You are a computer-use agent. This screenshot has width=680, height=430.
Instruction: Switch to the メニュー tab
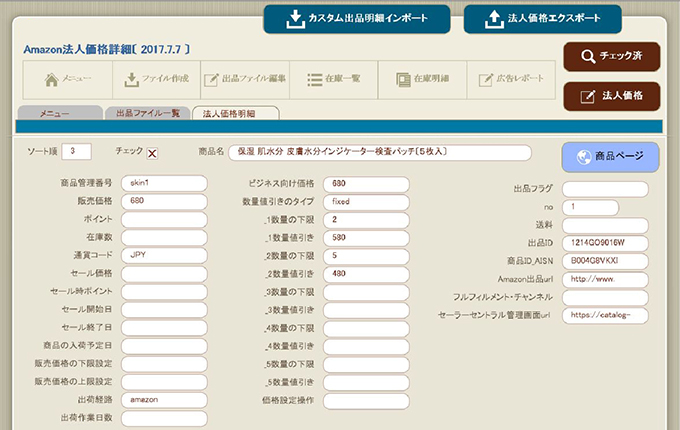[60, 113]
